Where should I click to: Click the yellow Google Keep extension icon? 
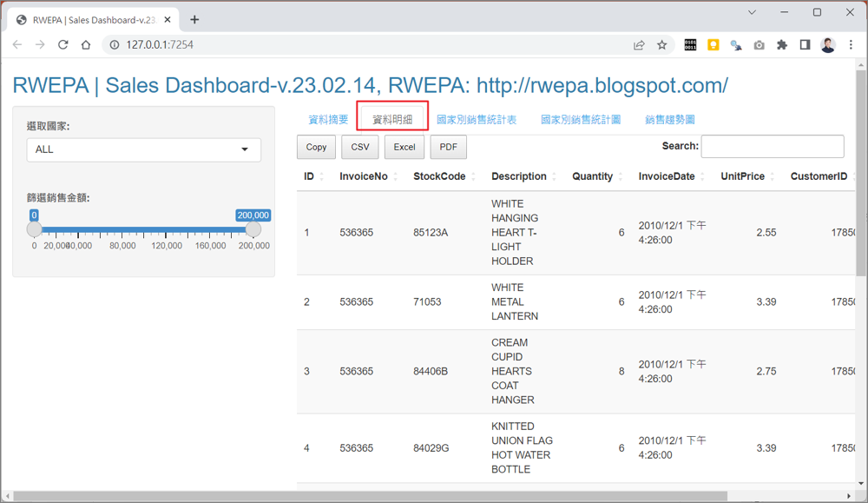pos(713,44)
